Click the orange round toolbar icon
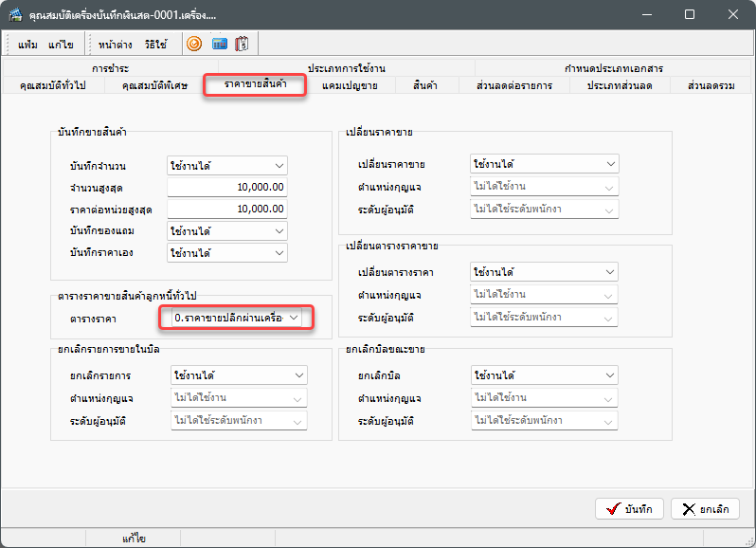The width and height of the screenshot is (756, 548). pos(194,44)
